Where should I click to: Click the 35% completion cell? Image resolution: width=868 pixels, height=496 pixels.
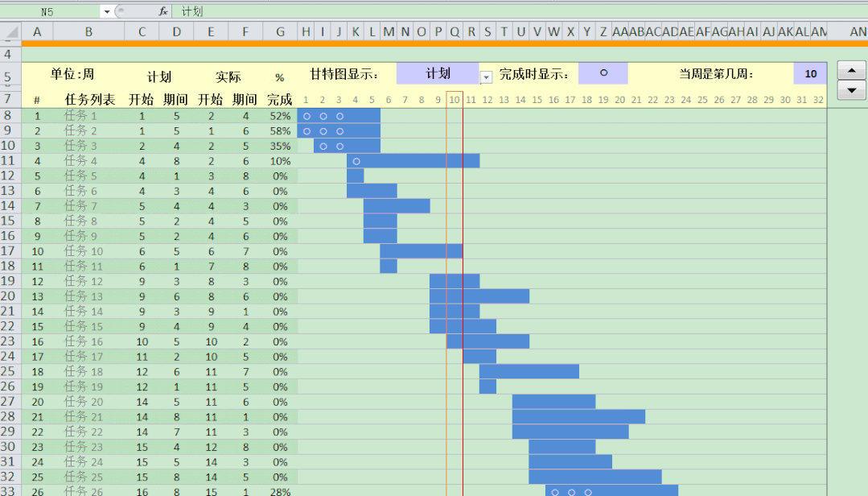pyautogui.click(x=280, y=147)
